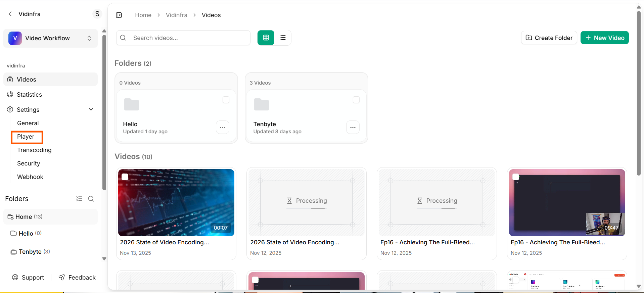The image size is (644, 293).
Task: Open more options for Tenbyte folder
Action: (353, 127)
